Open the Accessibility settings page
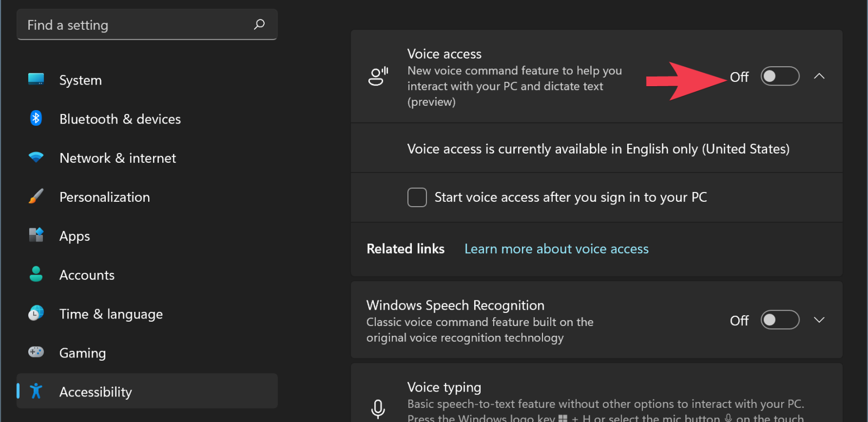The image size is (868, 422). (95, 392)
